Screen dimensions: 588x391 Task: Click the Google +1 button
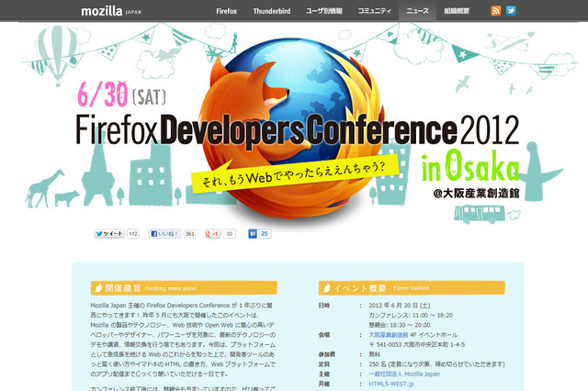[x=212, y=234]
